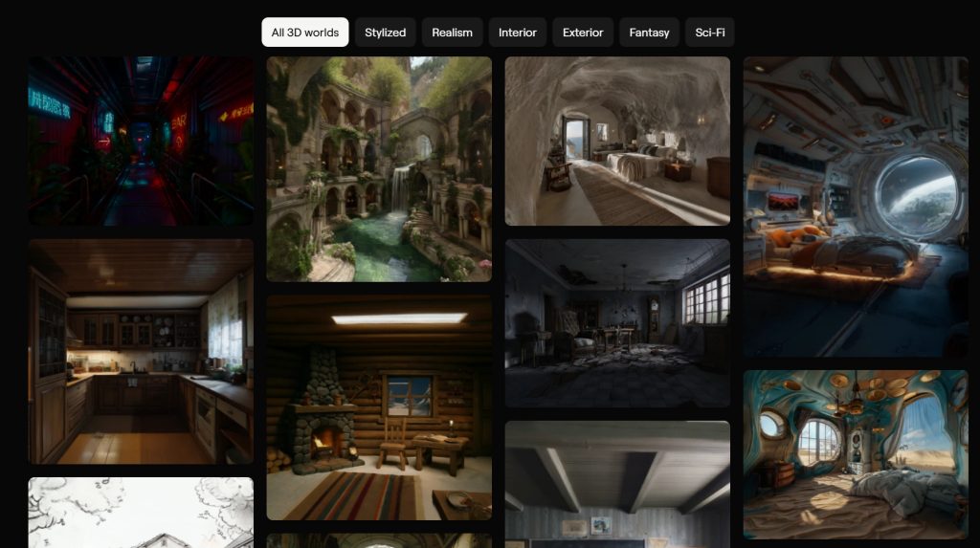Select the rustic wooden kitchen world
The width and height of the screenshot is (980, 548).
click(141, 351)
